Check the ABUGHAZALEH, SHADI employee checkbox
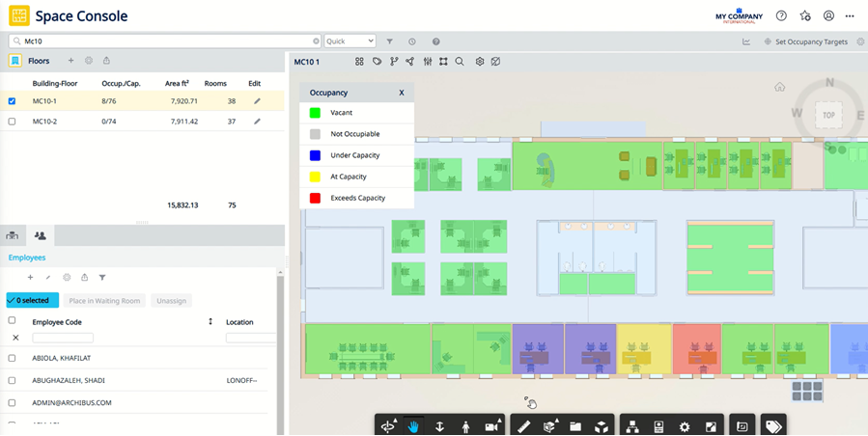This screenshot has width=868, height=436. point(13,381)
